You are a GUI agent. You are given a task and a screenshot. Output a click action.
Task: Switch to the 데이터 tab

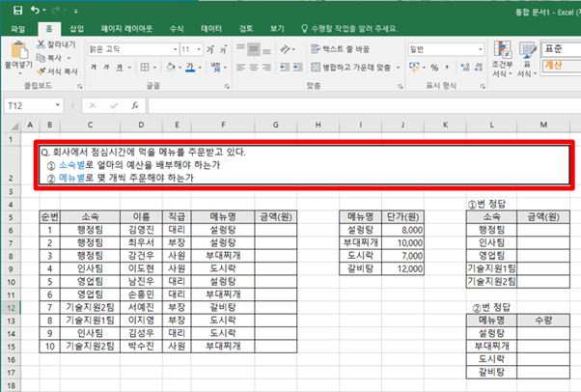point(211,29)
